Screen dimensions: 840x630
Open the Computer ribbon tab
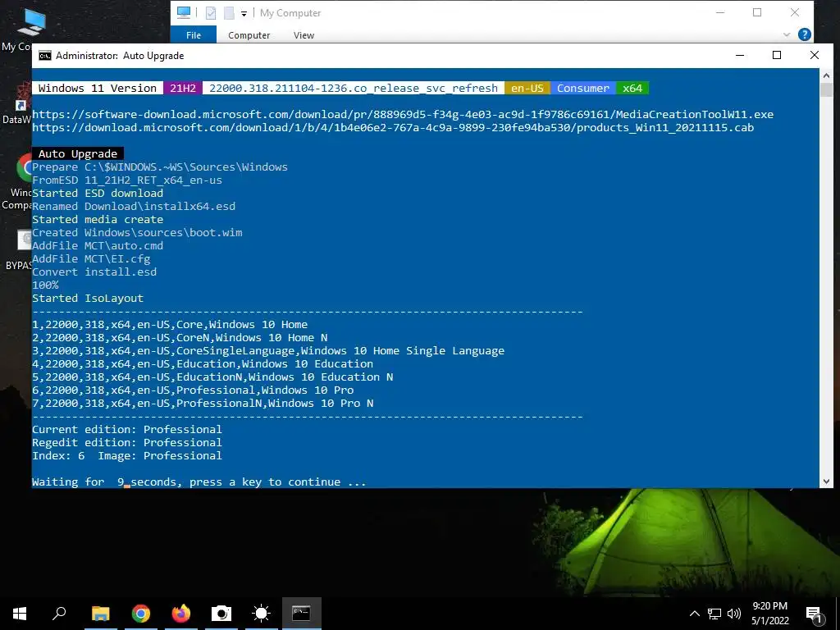pyautogui.click(x=249, y=34)
